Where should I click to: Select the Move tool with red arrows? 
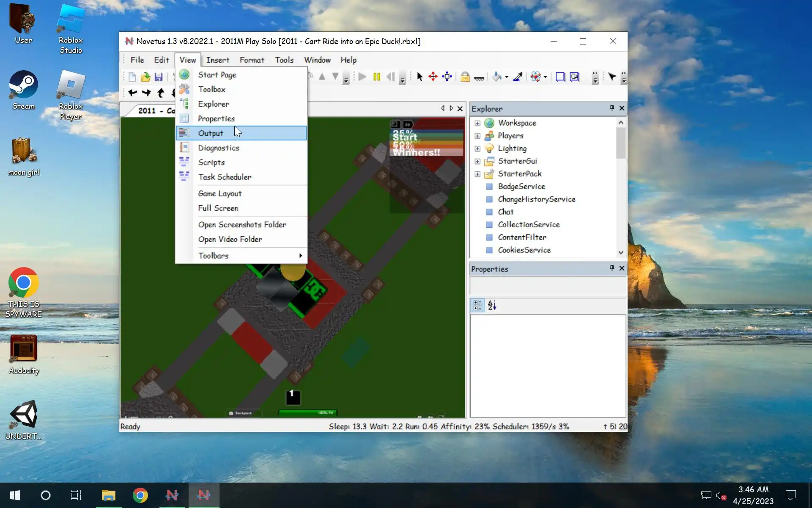coord(433,77)
